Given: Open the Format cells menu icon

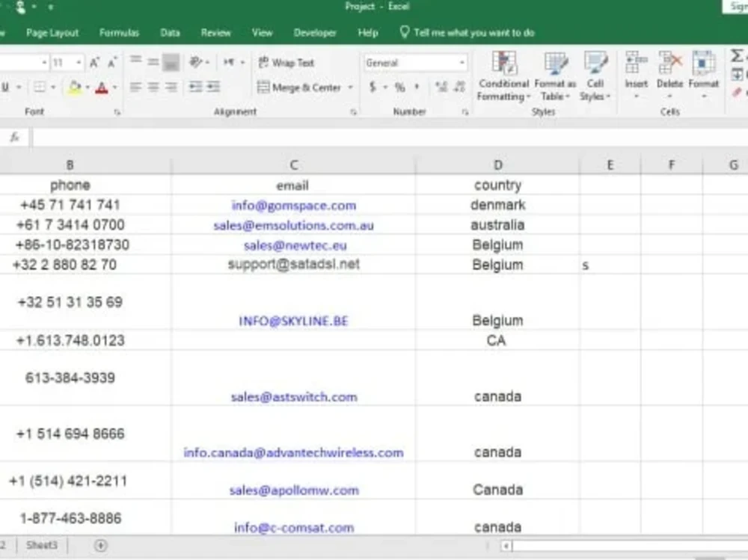Looking at the screenshot, I should click(x=703, y=63).
